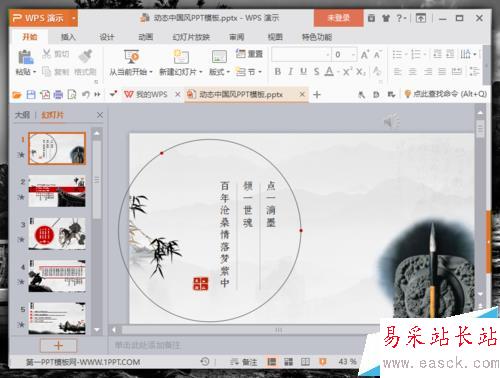Toggle Bold text formatting

coord(277,71)
